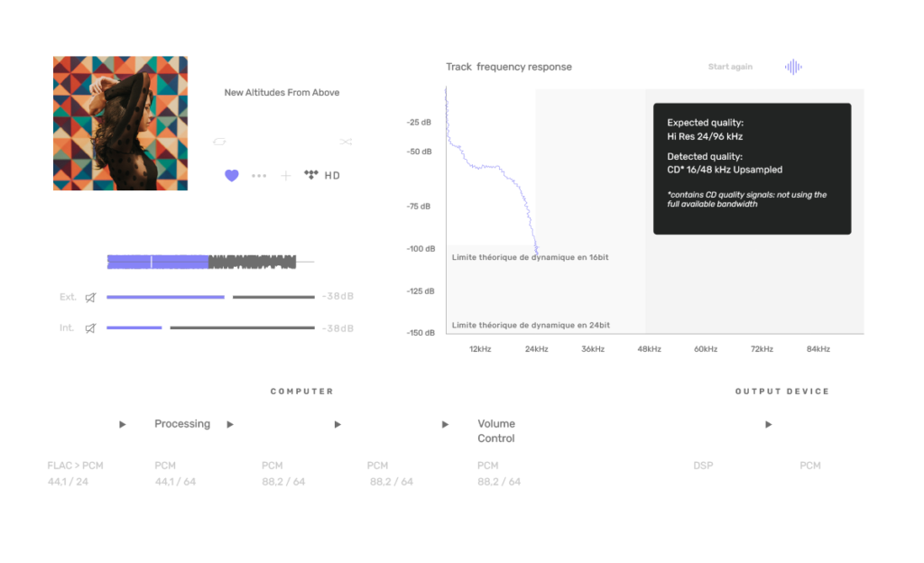924x563 pixels.
Task: Click the plus add-to-playlist icon
Action: pos(286,175)
